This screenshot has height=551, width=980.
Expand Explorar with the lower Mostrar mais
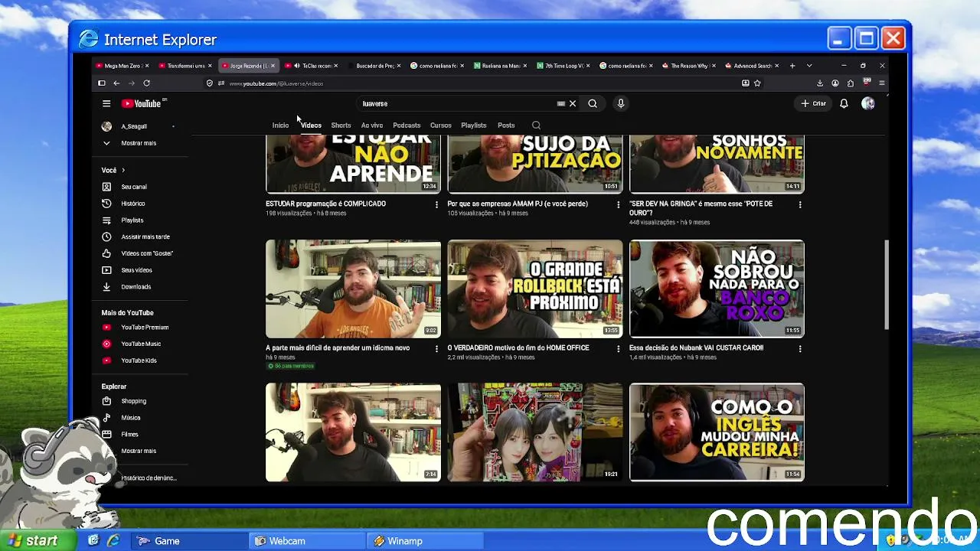pos(139,452)
